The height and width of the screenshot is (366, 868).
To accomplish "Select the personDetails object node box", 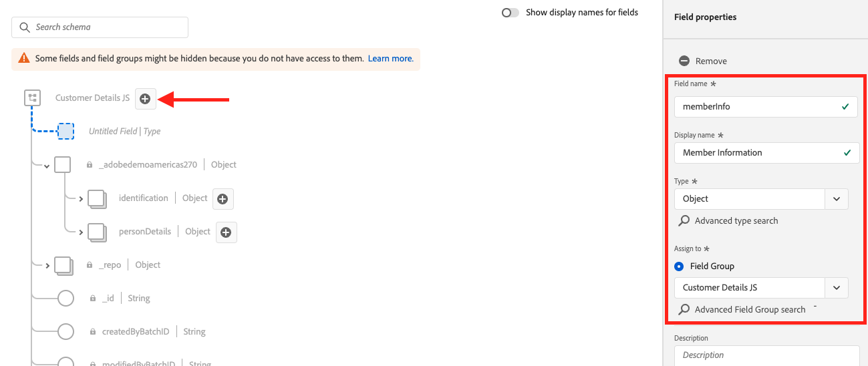I will click(98, 232).
